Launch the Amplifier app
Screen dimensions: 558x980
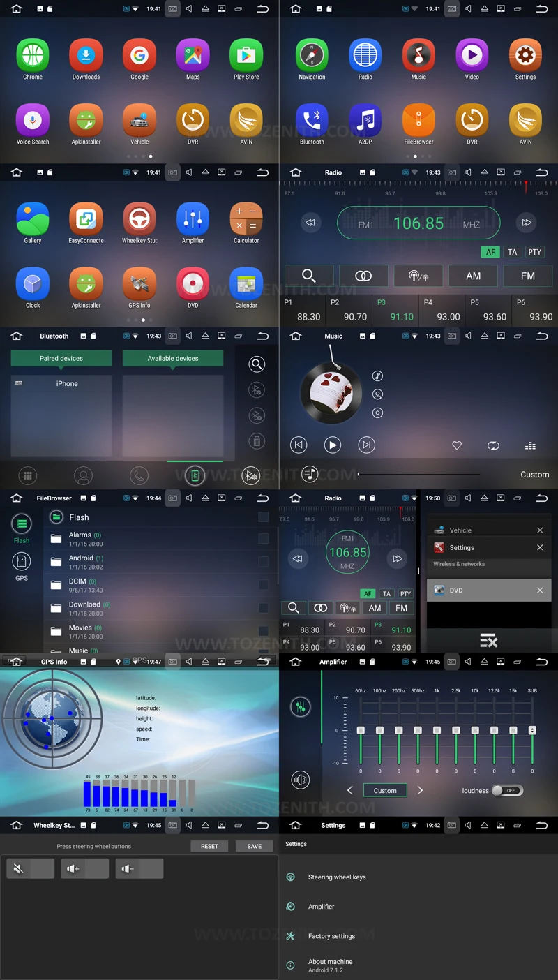193,222
